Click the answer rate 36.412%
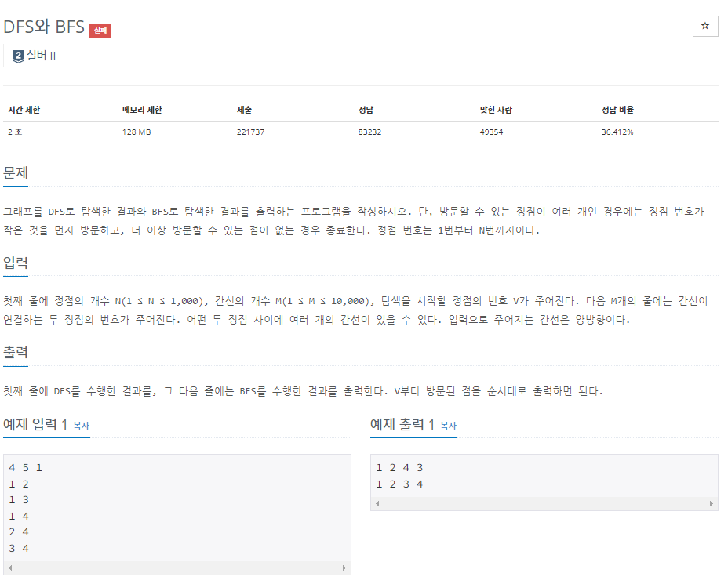 point(617,132)
